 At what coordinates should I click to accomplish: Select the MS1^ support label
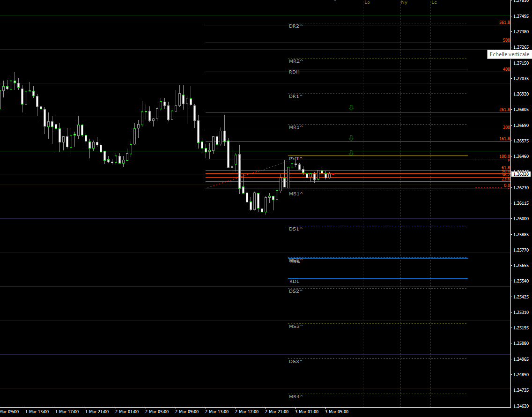[x=296, y=194]
